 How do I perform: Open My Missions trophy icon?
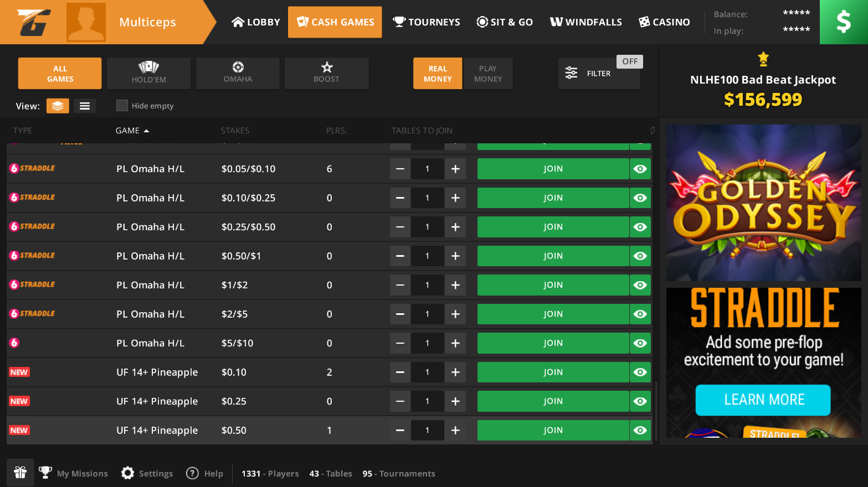click(45, 473)
